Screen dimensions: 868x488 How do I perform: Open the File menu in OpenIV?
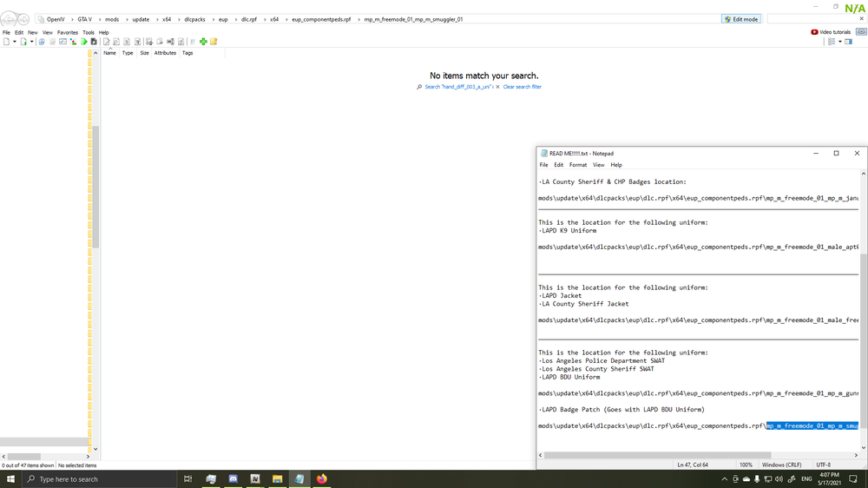pos(6,33)
